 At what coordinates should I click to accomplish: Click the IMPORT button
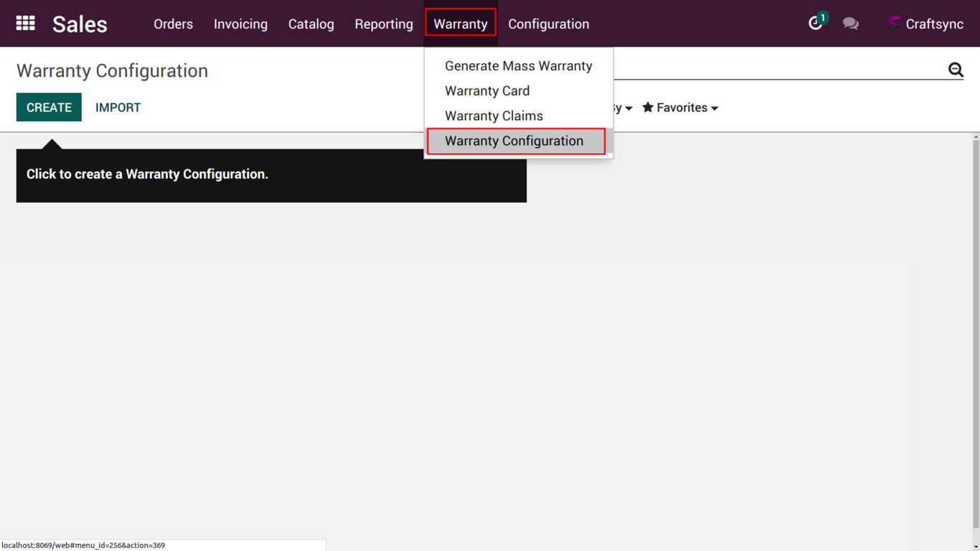tap(118, 108)
